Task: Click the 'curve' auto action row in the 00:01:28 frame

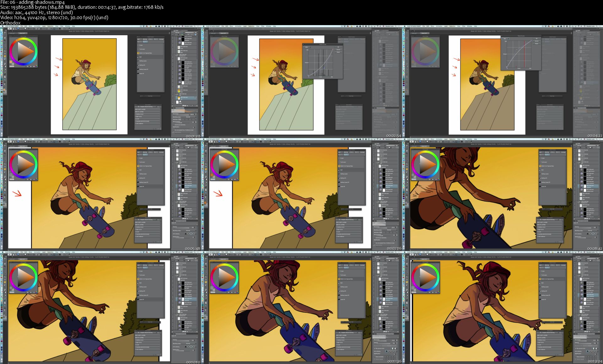Action: [147, 119]
